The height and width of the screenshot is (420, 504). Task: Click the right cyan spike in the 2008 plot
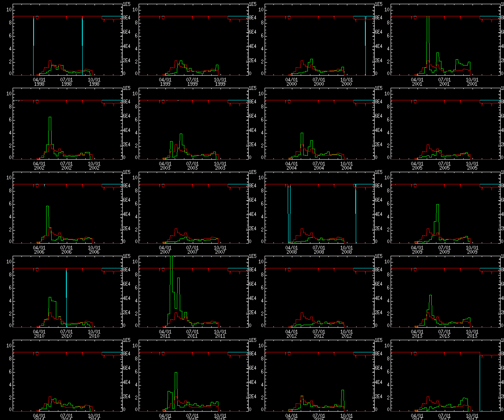[x=356, y=210]
